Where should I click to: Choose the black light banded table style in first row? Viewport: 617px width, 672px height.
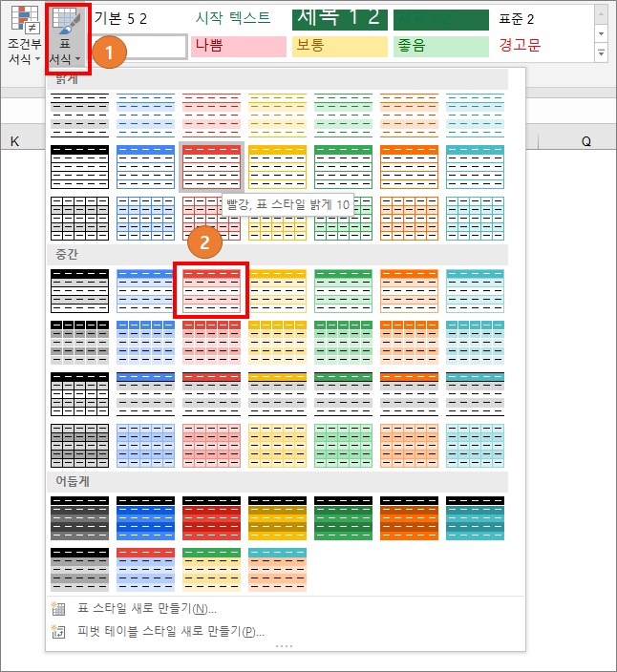tap(79, 115)
